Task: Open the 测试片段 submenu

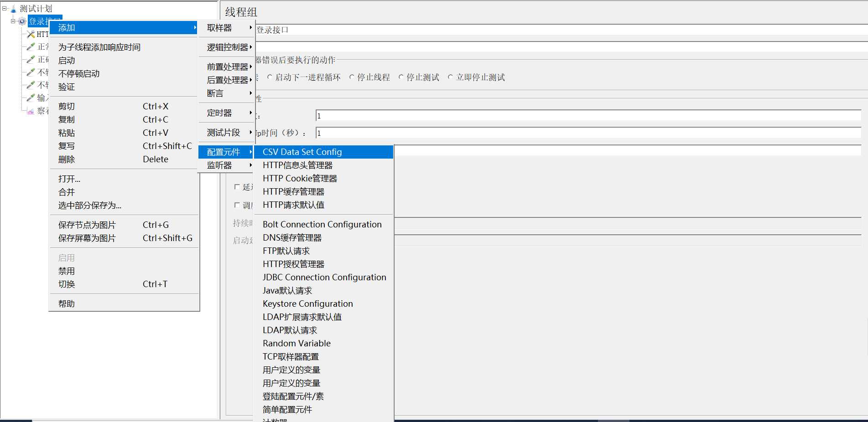Action: 227,132
